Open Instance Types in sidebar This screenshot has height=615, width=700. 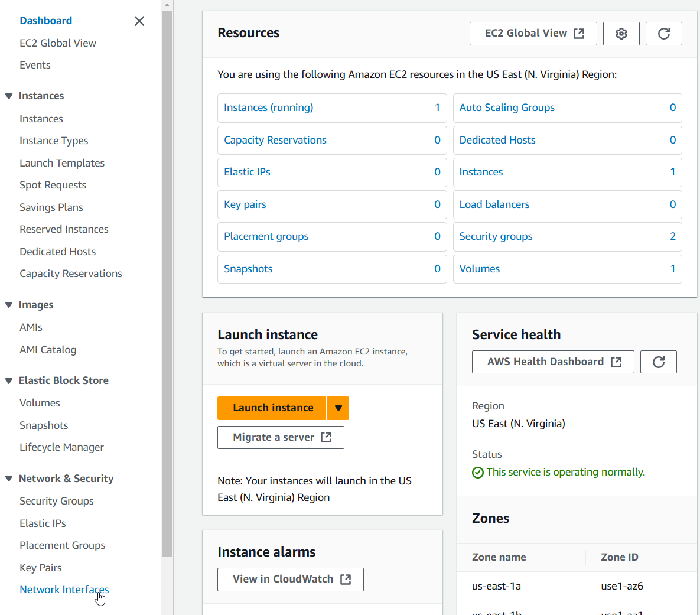click(x=54, y=141)
